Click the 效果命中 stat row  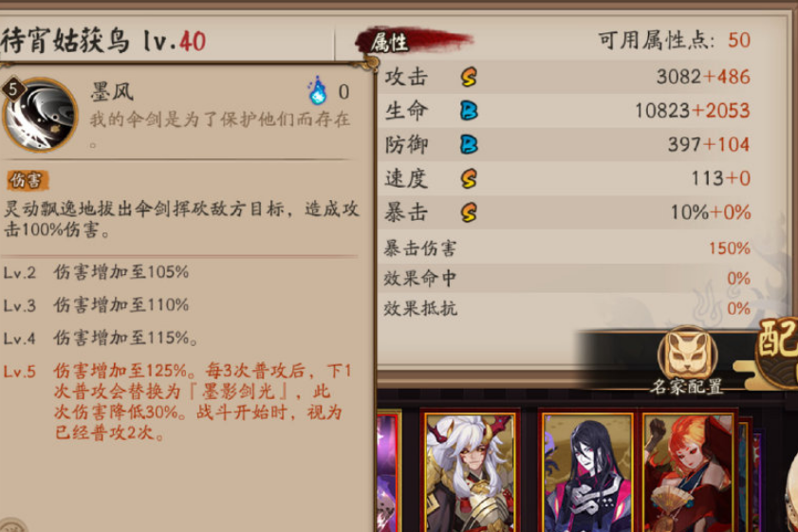click(x=566, y=278)
